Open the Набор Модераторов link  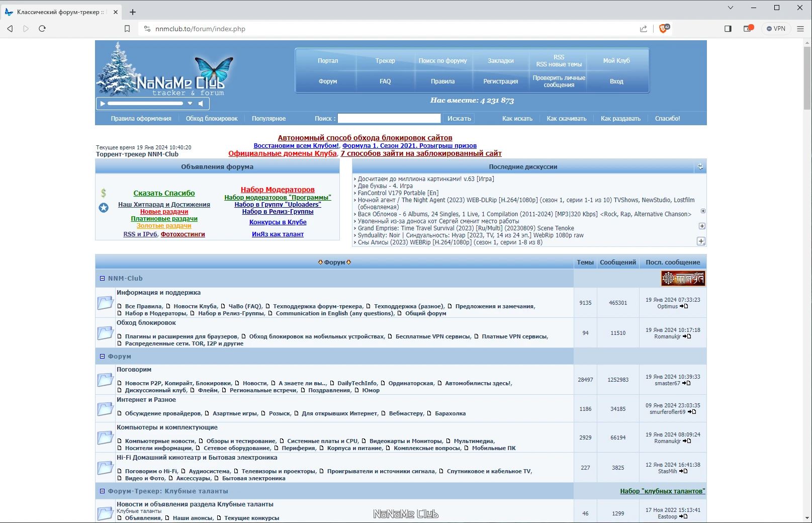pos(278,190)
